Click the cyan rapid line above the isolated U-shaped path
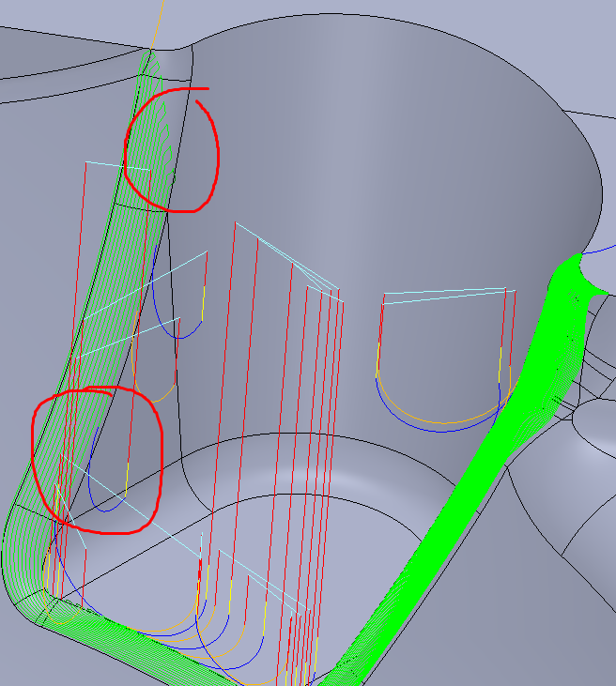616x686 pixels. [446, 294]
